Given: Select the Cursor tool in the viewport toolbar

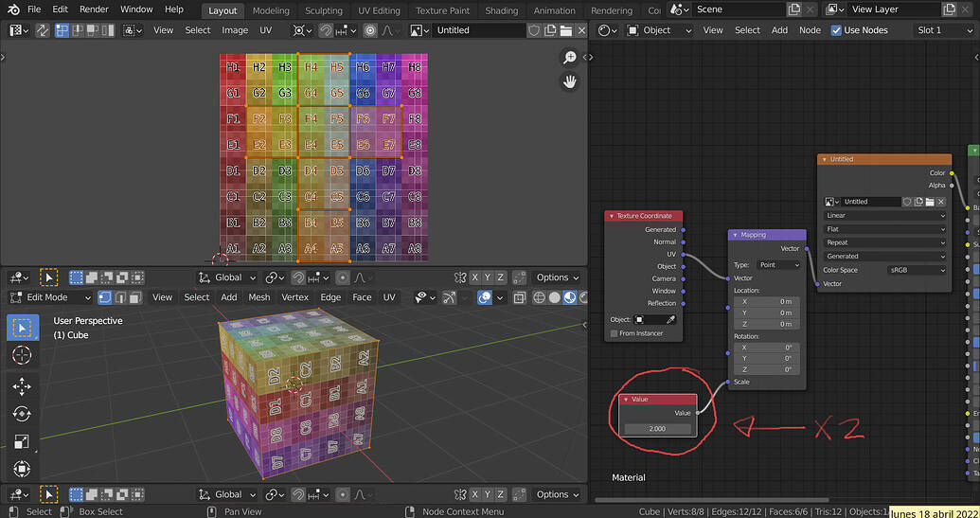Looking at the screenshot, I should point(23,355).
